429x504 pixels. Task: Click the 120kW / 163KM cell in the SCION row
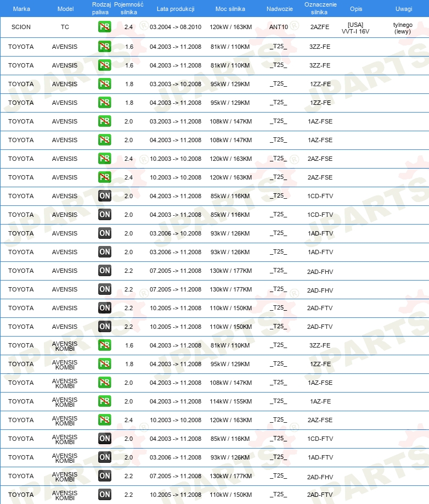(x=230, y=27)
